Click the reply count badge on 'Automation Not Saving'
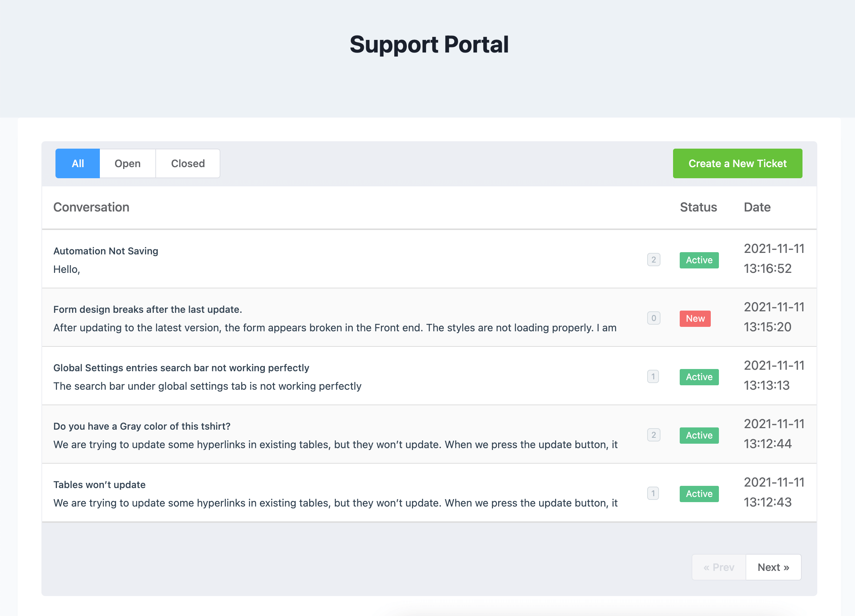The width and height of the screenshot is (855, 616). (654, 259)
